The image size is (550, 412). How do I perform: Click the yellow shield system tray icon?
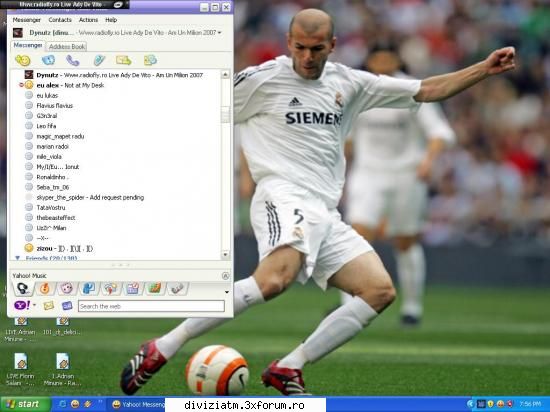(491, 404)
